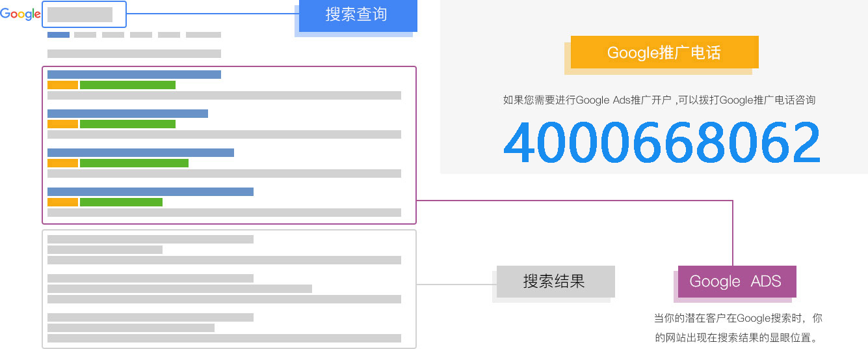Select the blue active tab under search box
868x349 pixels.
point(59,35)
